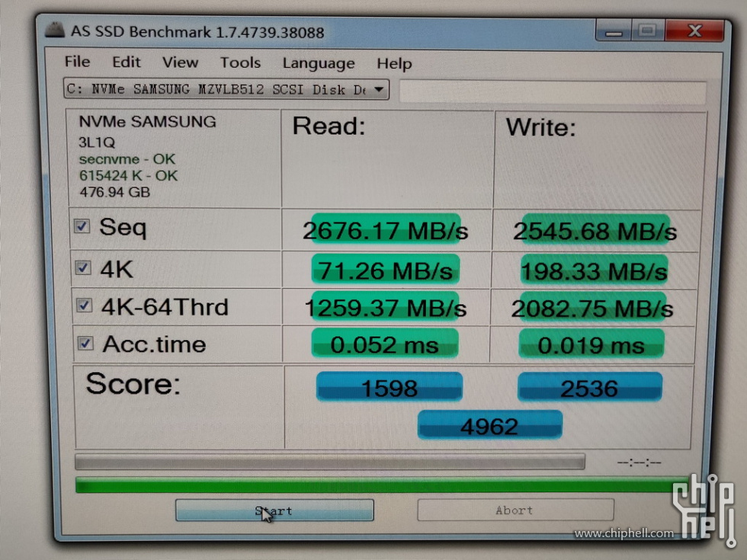Open the View menu
The width and height of the screenshot is (747, 560).
click(180, 62)
